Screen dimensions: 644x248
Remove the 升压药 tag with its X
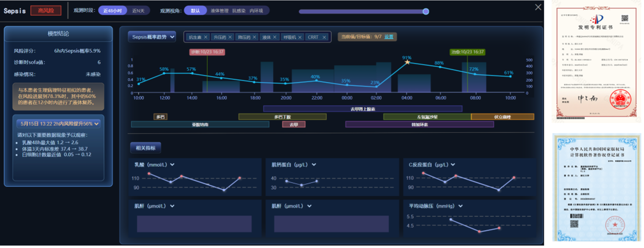(230, 37)
